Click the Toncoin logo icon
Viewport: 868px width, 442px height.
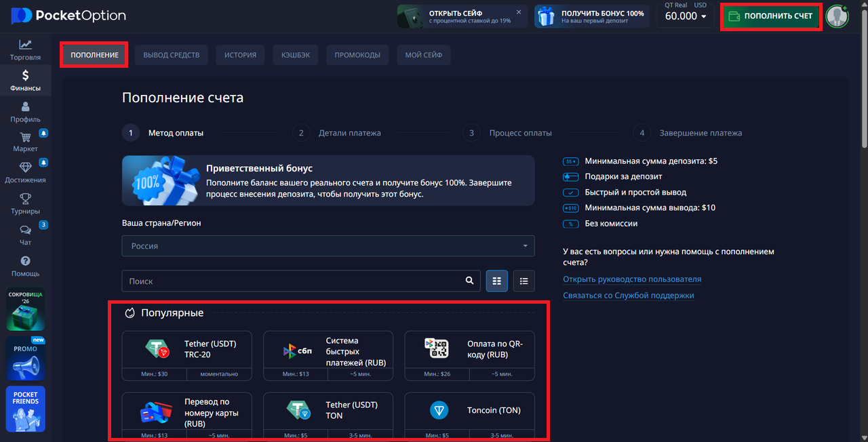(x=439, y=410)
